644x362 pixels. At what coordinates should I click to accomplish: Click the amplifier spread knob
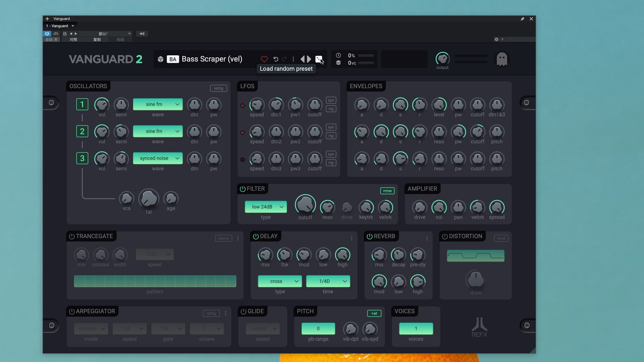[497, 207]
